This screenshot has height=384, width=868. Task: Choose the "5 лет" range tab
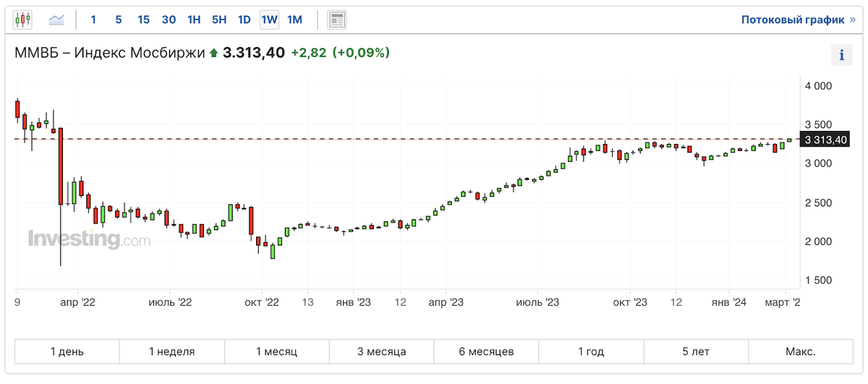pos(696,351)
